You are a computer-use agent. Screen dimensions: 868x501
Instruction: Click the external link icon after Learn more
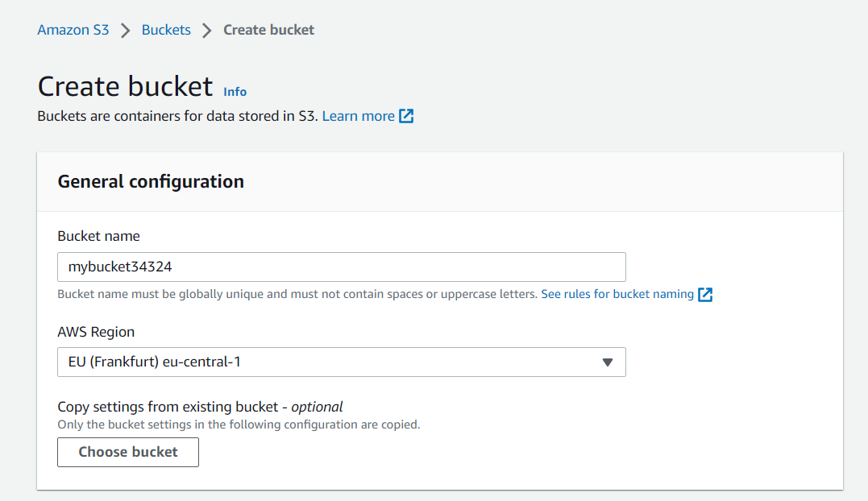coord(406,116)
